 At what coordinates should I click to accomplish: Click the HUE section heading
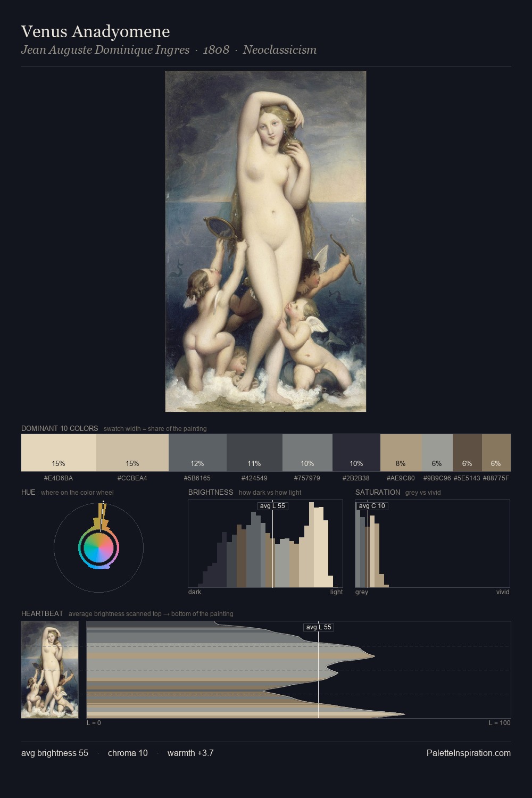(28, 492)
